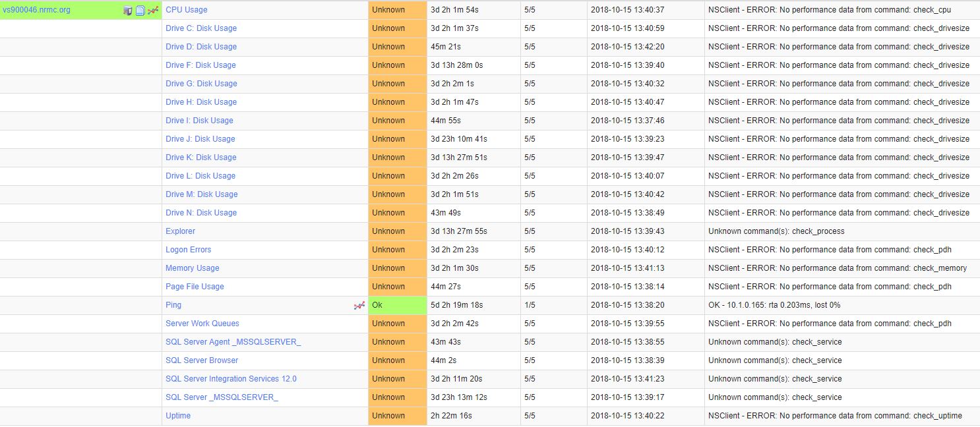This screenshot has height=427, width=980.
Task: View the Ping service performance graph icon
Action: point(359,306)
